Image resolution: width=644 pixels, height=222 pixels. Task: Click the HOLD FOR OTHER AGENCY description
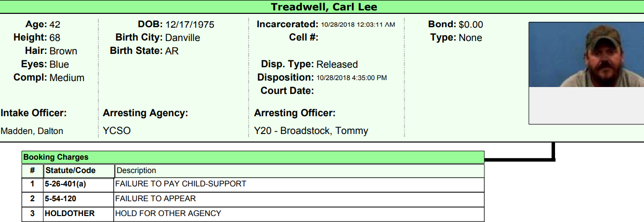[168, 214]
